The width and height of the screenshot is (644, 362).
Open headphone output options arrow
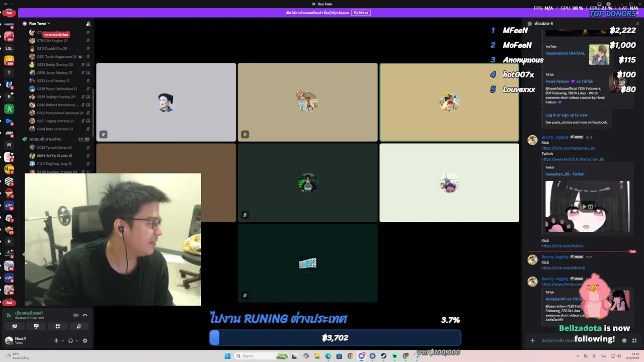tap(76, 340)
